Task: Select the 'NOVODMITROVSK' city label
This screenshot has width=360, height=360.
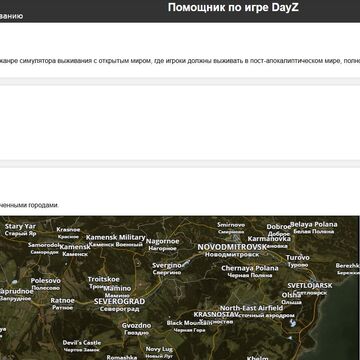Action: [x=232, y=247]
